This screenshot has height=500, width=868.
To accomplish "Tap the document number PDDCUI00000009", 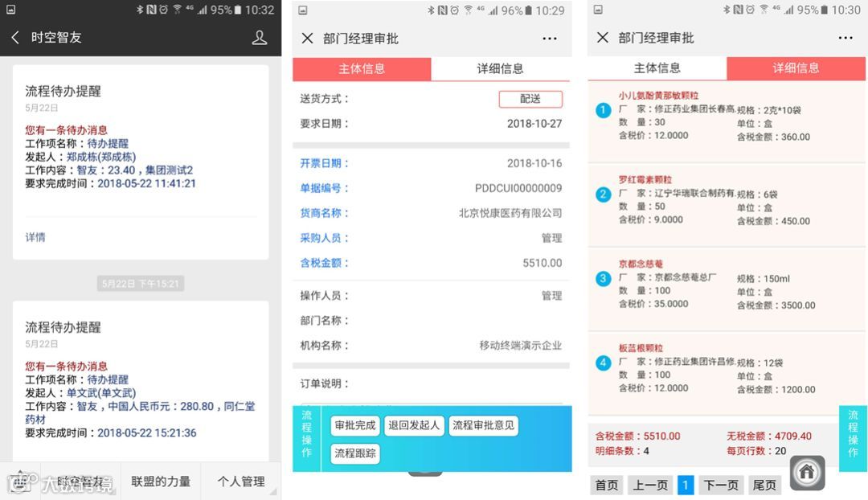I will pyautogui.click(x=518, y=188).
